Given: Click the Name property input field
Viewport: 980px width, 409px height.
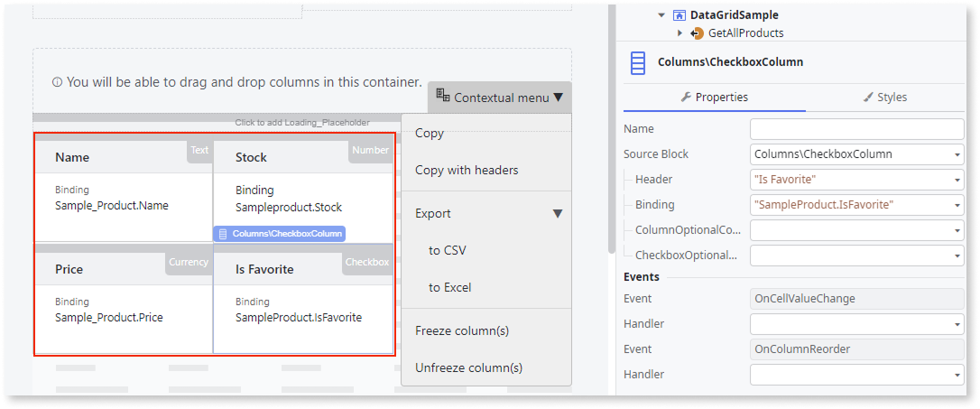Looking at the screenshot, I should coord(857,129).
